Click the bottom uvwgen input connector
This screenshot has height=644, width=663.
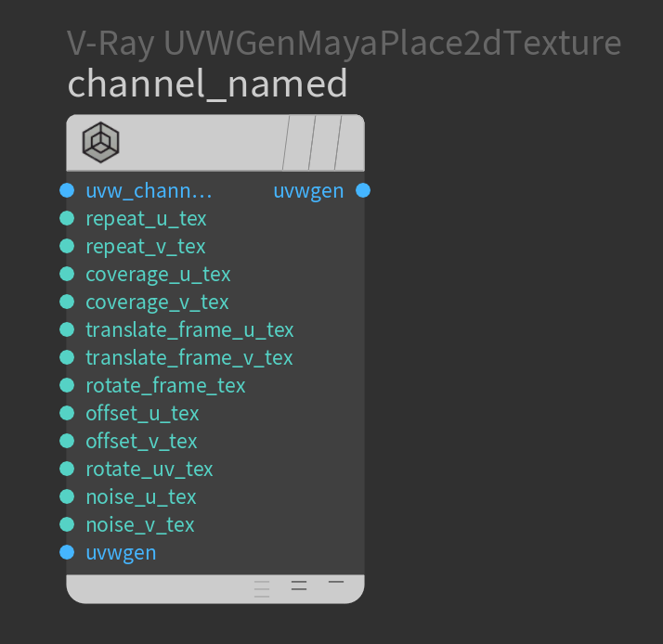(x=67, y=552)
